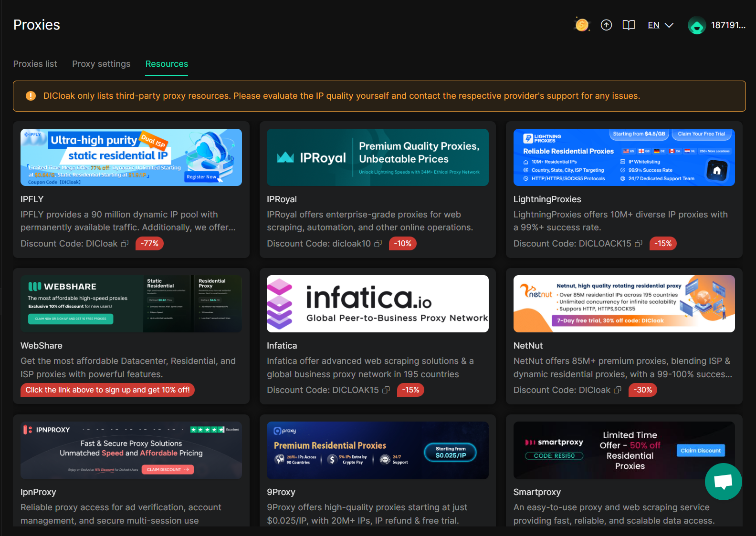The width and height of the screenshot is (756, 536).
Task: Copy the Infatica discount code DICLOAK15
Action: [386, 390]
